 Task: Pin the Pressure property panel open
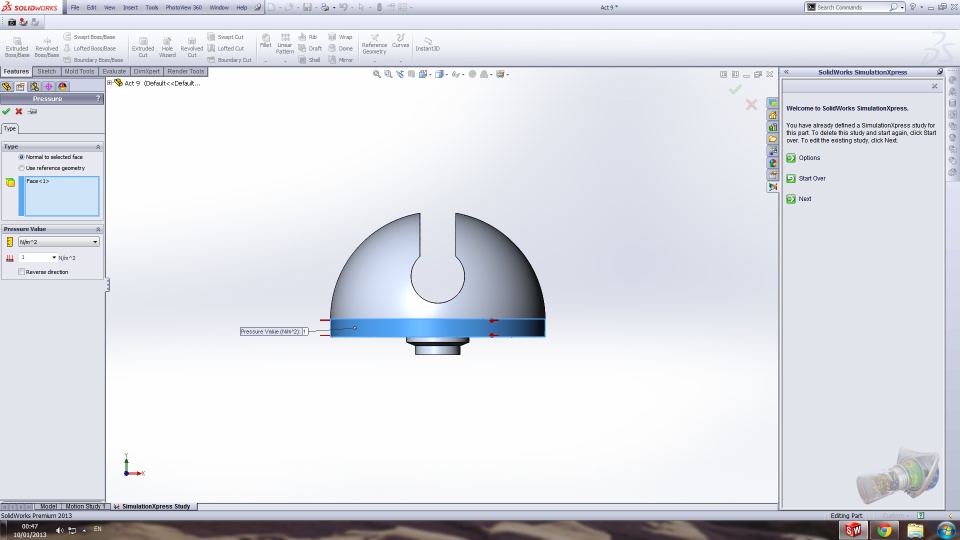32,111
